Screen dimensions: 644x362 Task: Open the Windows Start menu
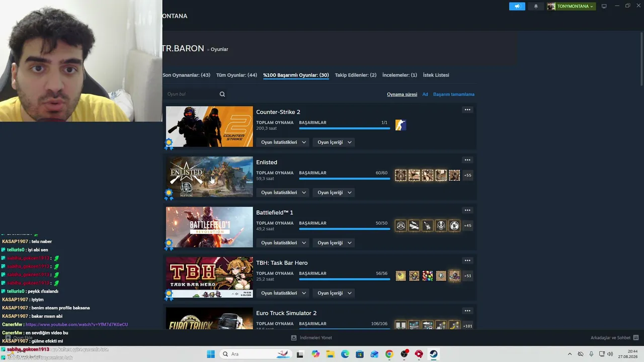[211, 354]
